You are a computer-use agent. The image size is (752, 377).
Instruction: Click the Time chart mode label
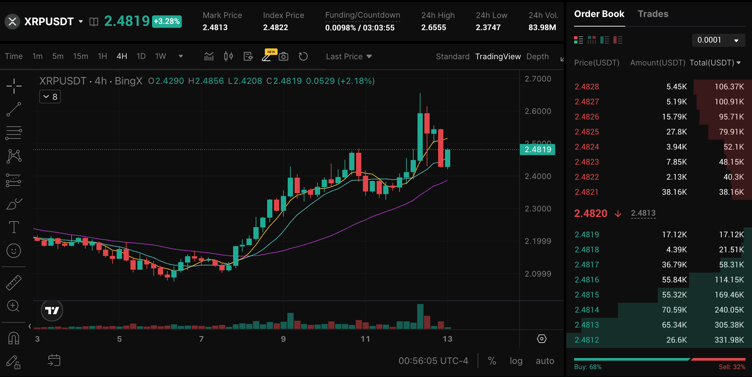tap(14, 57)
